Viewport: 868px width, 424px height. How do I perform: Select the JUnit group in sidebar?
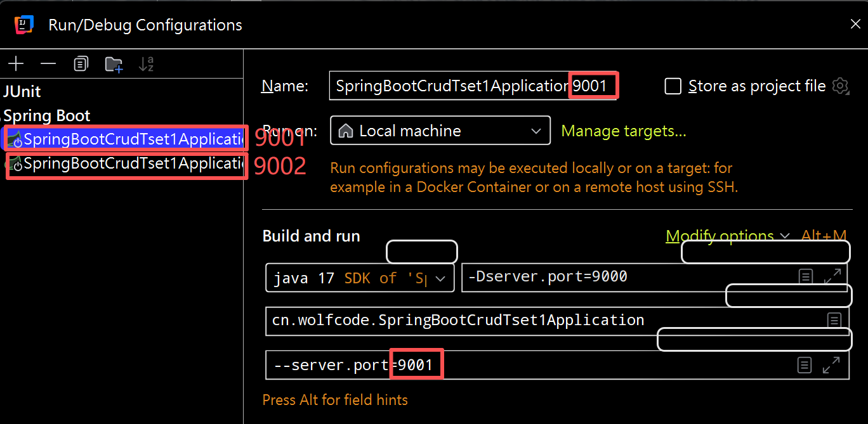(22, 91)
